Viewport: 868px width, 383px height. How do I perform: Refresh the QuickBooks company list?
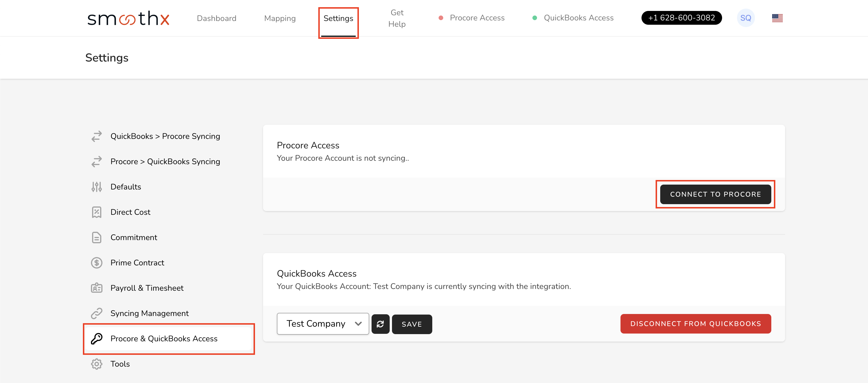380,324
